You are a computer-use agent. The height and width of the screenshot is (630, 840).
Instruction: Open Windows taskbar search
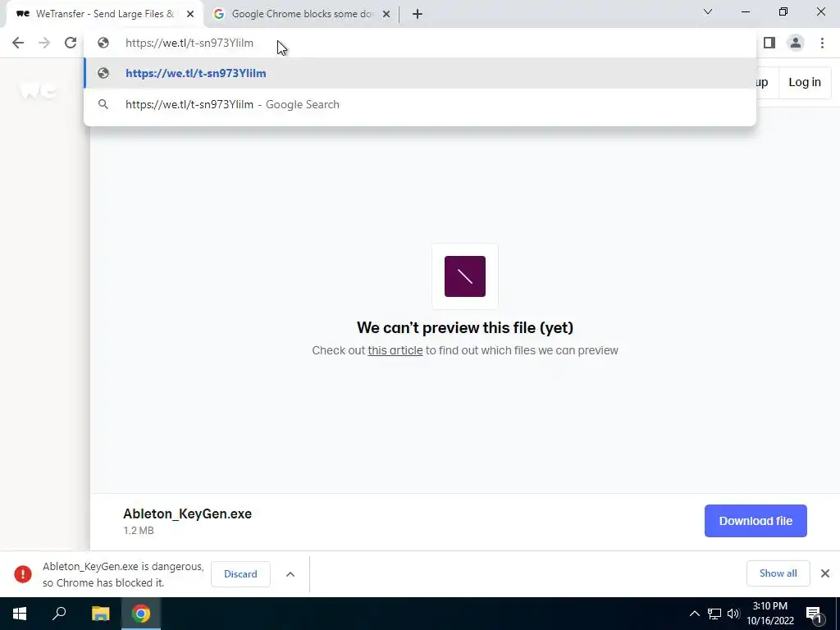(59, 614)
